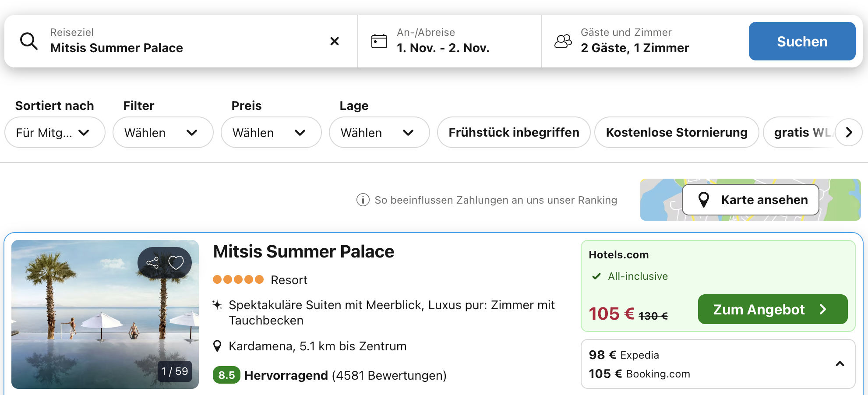
Task: Expand the Preis dropdown
Action: pos(271,132)
